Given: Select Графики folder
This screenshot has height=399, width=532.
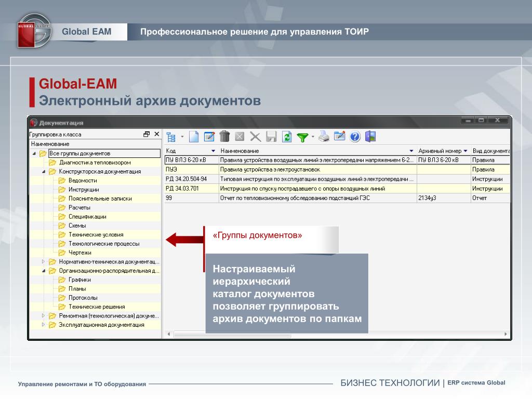Looking at the screenshot, I should pyautogui.click(x=79, y=280).
